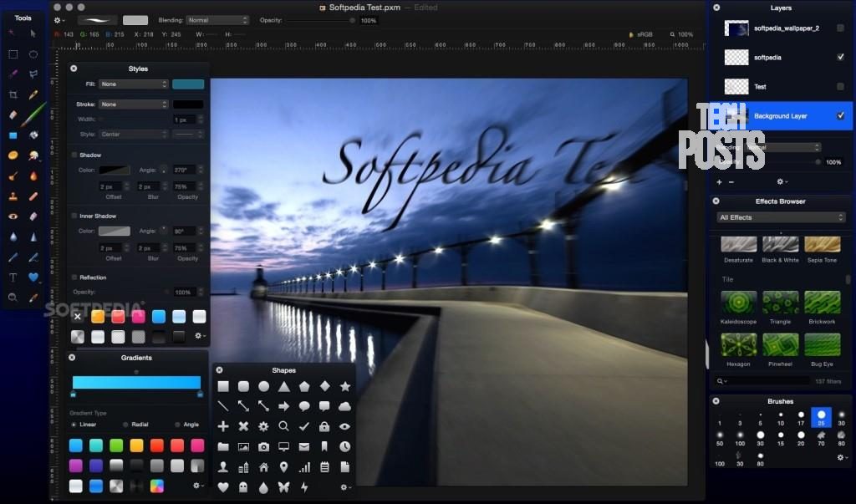Select the softpedia layer row
Screen dimensions: 856x504
click(782, 58)
